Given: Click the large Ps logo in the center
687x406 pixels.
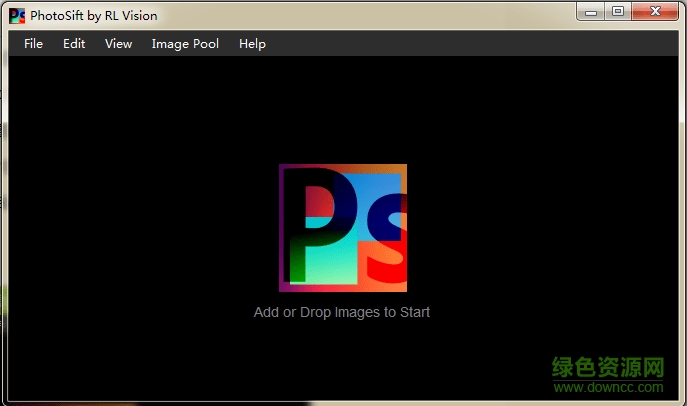Looking at the screenshot, I should point(342,227).
